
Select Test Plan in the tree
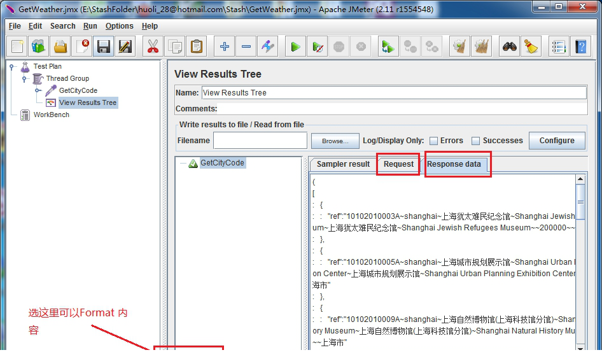[47, 66]
